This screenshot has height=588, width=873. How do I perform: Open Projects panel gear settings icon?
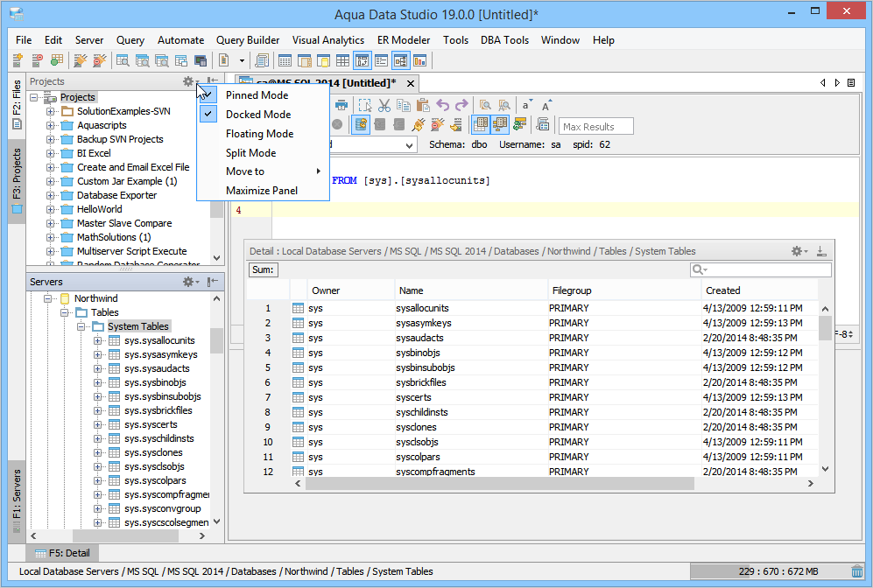tap(190, 81)
